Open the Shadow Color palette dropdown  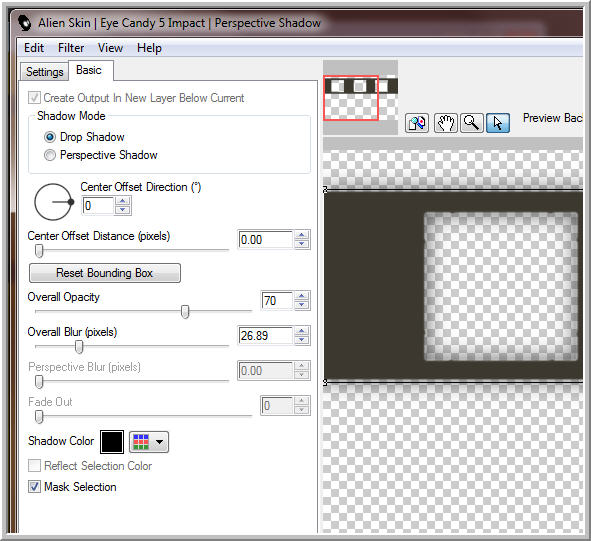[x=149, y=442]
